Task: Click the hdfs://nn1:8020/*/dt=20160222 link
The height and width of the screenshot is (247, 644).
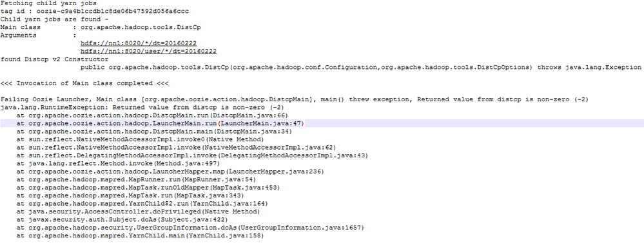Action: click(x=139, y=43)
